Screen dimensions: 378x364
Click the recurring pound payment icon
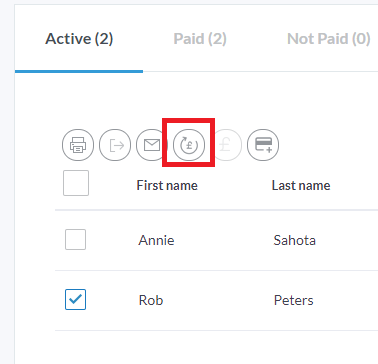189,145
